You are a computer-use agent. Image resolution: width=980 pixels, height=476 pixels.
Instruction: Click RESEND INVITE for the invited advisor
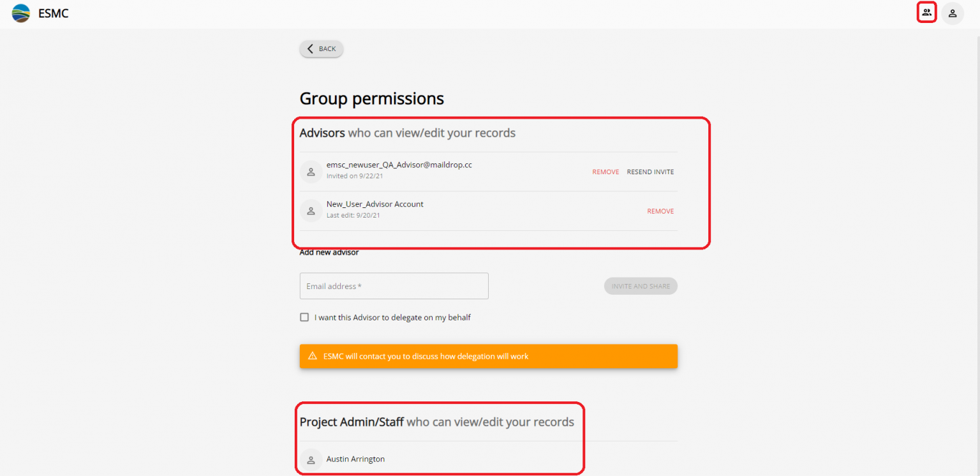650,172
